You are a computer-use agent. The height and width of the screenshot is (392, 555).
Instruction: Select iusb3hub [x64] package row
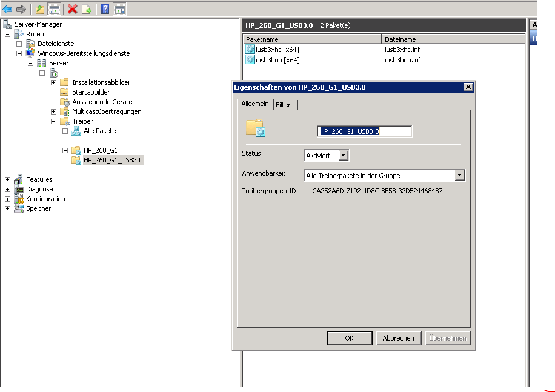[277, 60]
